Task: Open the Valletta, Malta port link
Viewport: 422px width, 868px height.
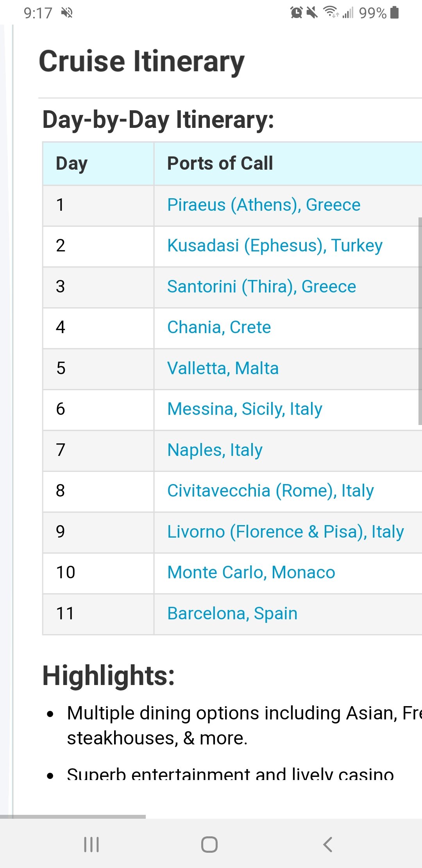Action: (223, 368)
